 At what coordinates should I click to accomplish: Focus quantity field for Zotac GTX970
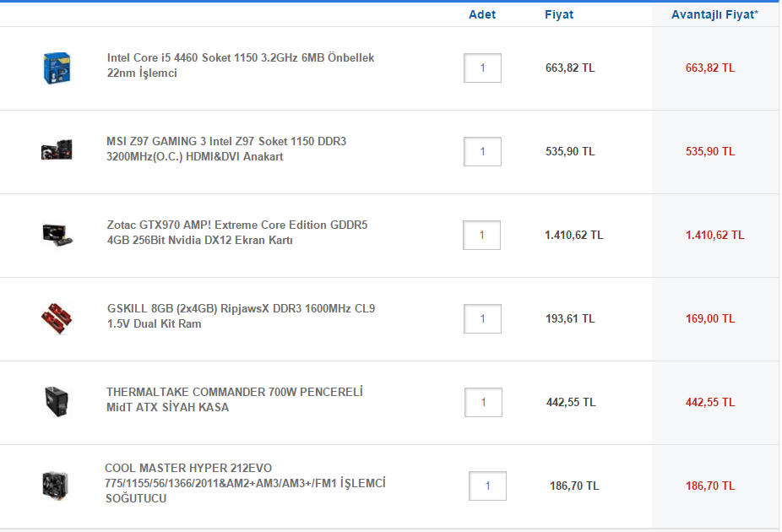point(481,235)
